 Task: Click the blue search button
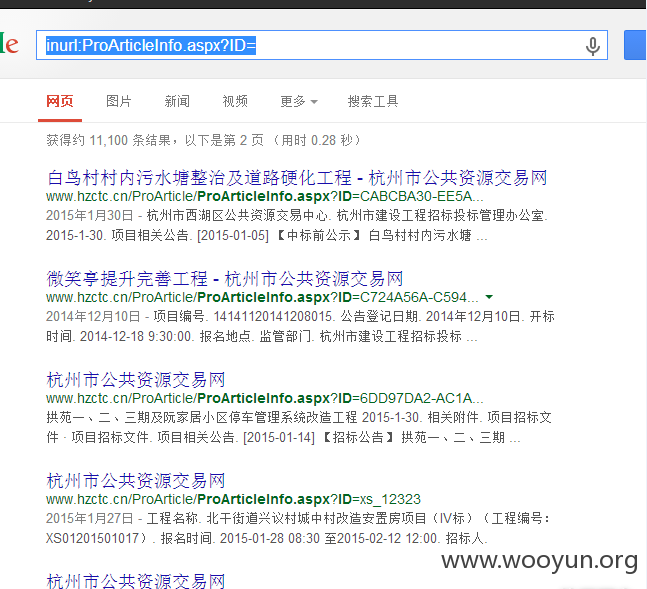coord(635,45)
